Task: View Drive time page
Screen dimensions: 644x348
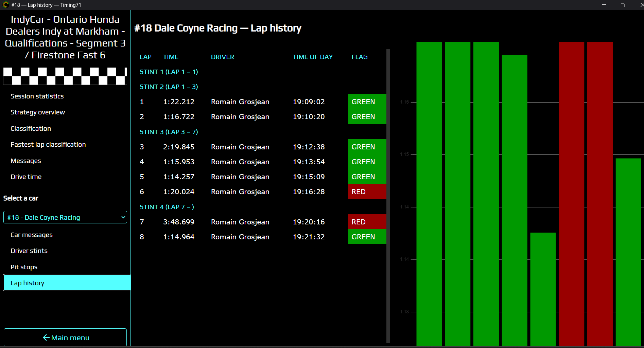Action: point(26,177)
